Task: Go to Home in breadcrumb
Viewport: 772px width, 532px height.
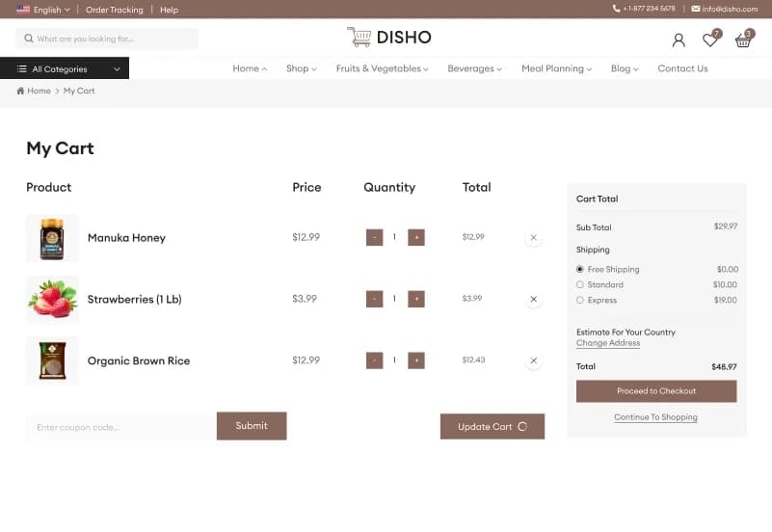Action: pyautogui.click(x=39, y=91)
